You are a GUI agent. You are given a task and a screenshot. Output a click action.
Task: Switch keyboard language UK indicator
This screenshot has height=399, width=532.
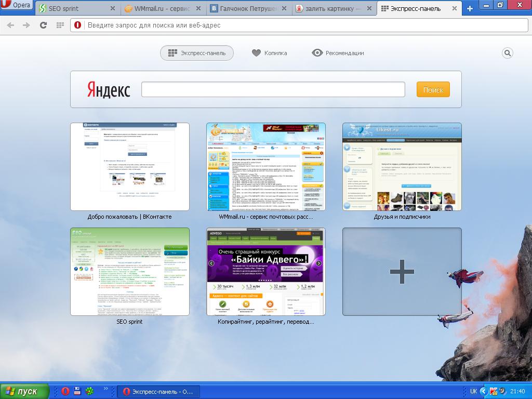pos(474,392)
